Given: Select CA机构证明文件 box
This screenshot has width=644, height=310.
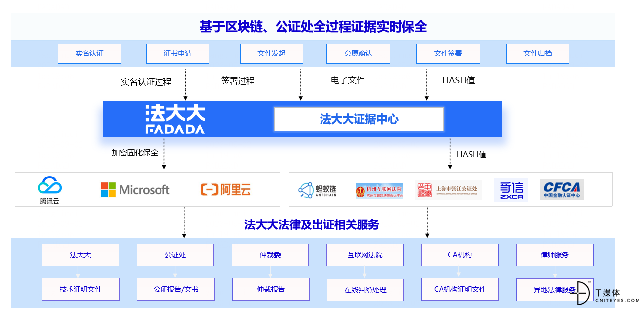Looking at the screenshot, I should click(x=460, y=289).
